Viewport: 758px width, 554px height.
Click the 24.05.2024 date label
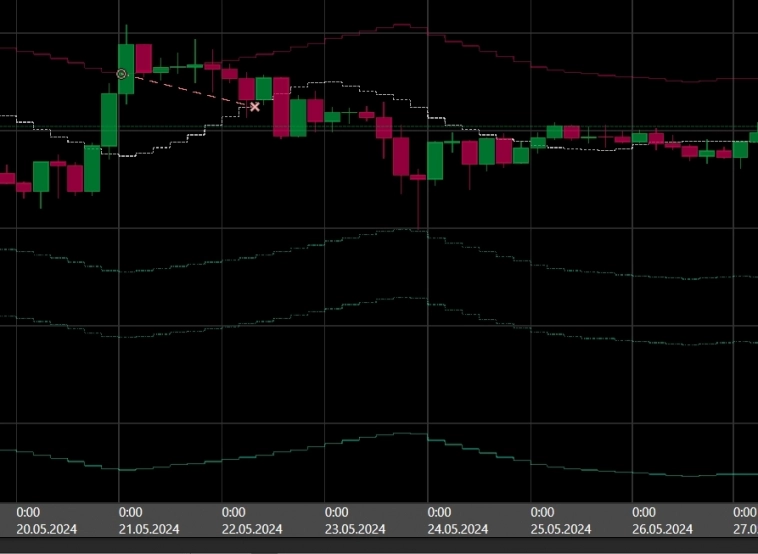[x=459, y=529]
